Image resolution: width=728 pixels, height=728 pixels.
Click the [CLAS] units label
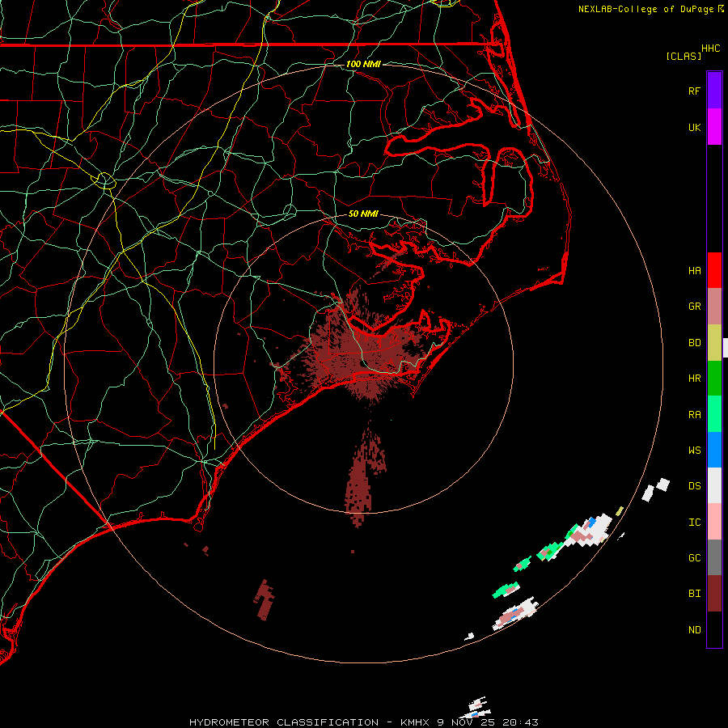click(684, 56)
